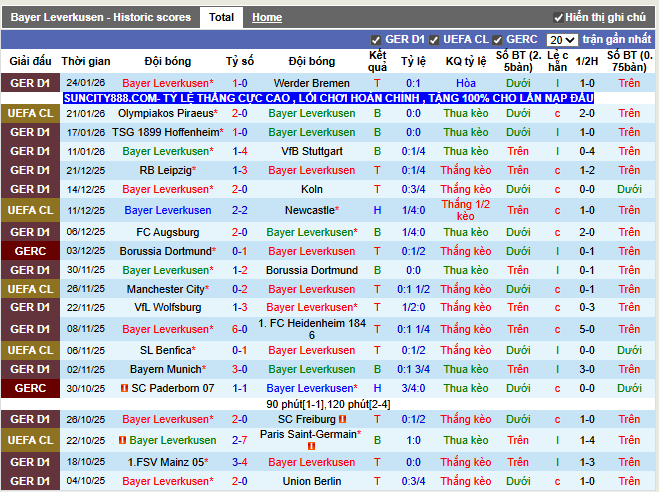Click the Thời gian column header
659x492 pixels.
86,61
